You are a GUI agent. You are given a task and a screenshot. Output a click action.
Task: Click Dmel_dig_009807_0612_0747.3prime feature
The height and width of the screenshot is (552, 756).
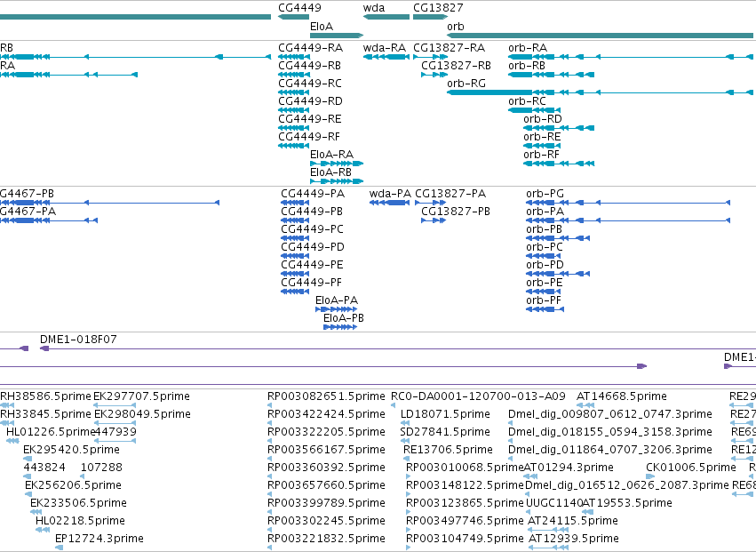pyautogui.click(x=511, y=423)
